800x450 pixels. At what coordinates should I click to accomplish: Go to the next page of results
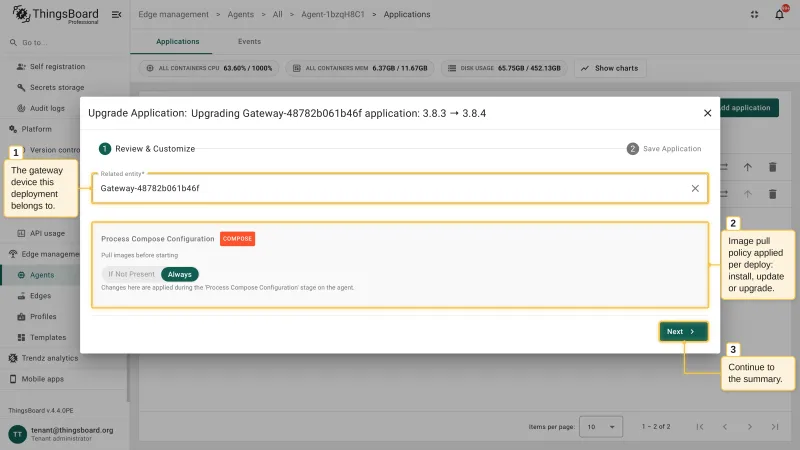pos(749,427)
